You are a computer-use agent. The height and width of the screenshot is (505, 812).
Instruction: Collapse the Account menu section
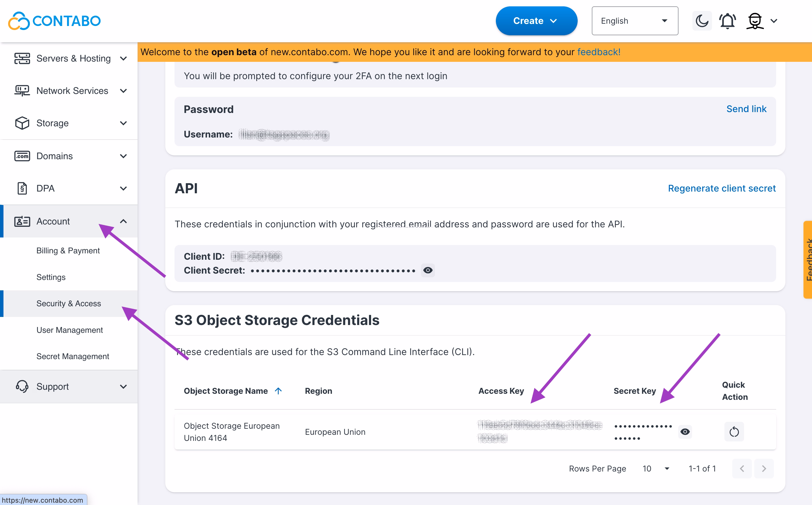[123, 221]
